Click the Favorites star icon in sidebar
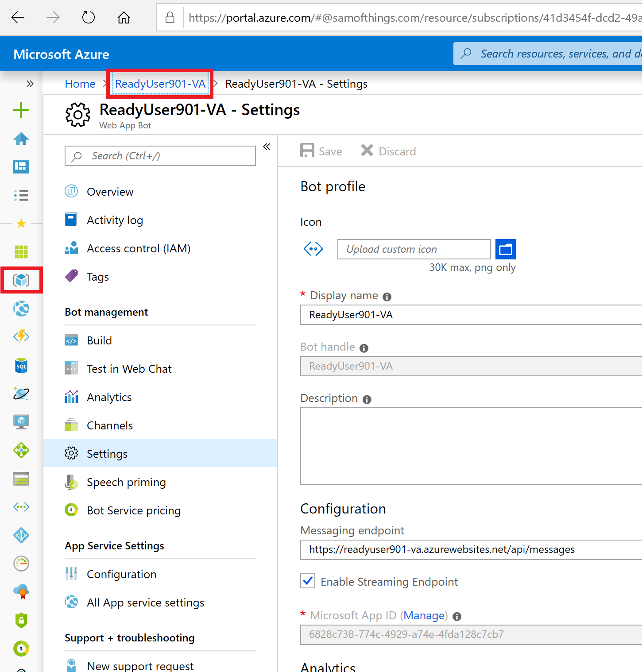This screenshot has width=642, height=672. 21,223
